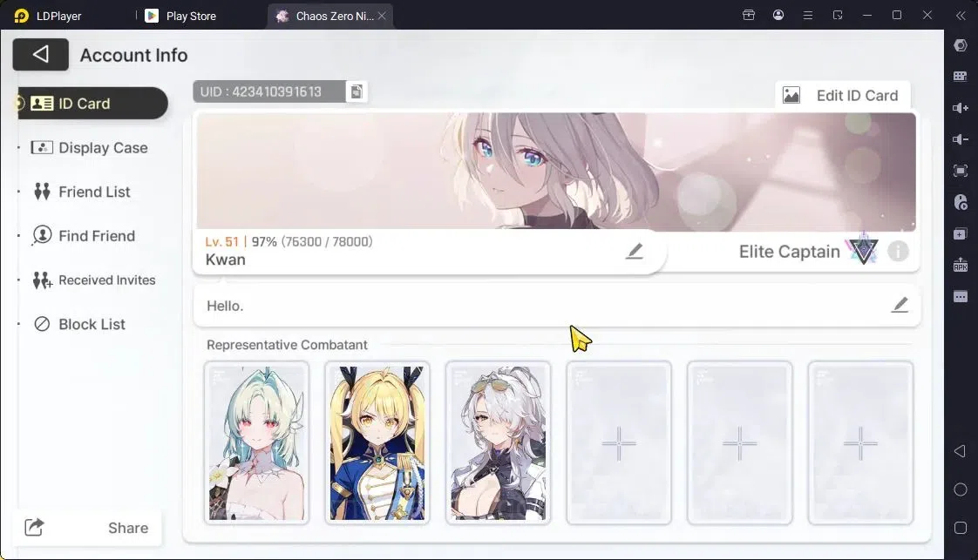Toggle fullscreen mode in sidebar

click(961, 171)
